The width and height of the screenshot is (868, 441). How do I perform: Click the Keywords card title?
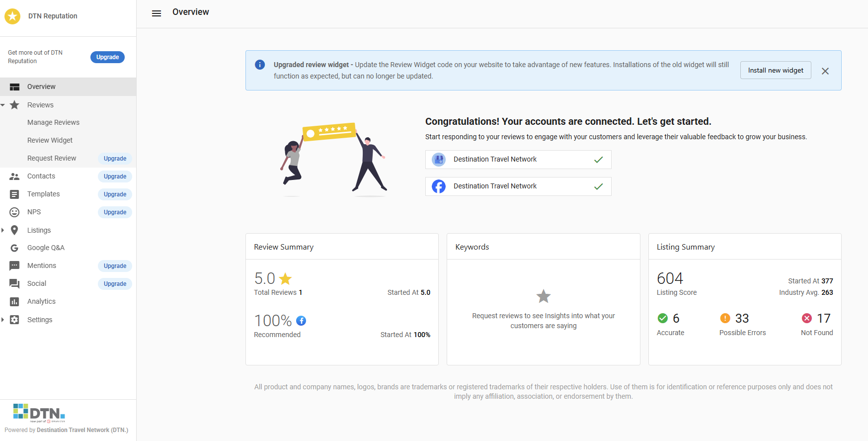[472, 247]
